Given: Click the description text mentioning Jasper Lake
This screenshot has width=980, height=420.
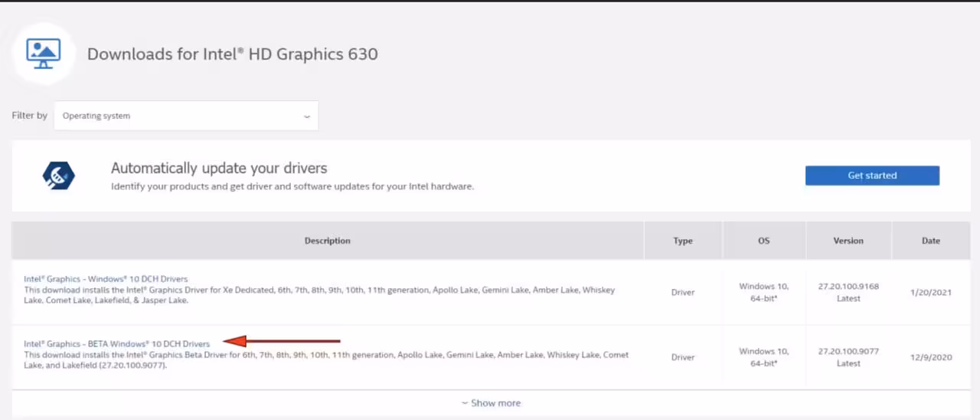Looking at the screenshot, I should (319, 295).
